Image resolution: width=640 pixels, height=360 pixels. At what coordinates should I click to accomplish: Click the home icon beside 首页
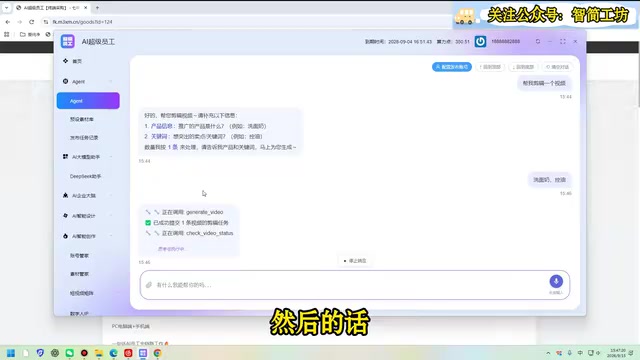(65, 61)
